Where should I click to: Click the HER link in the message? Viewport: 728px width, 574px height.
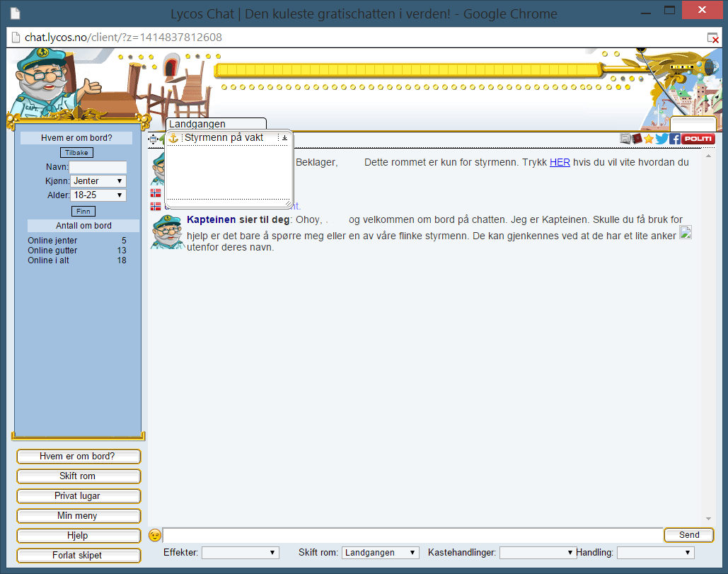pyautogui.click(x=560, y=163)
